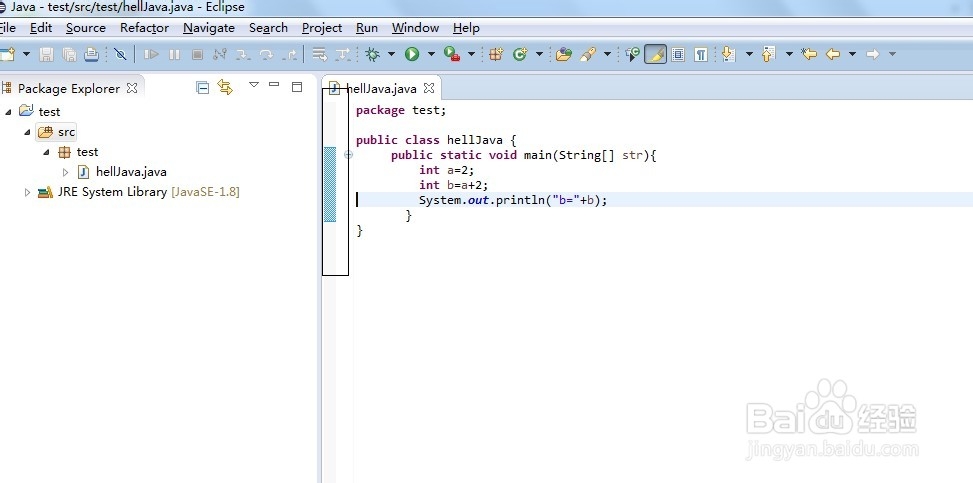Toggle Skip All Breakpoints
This screenshot has width=973, height=483.
120,55
